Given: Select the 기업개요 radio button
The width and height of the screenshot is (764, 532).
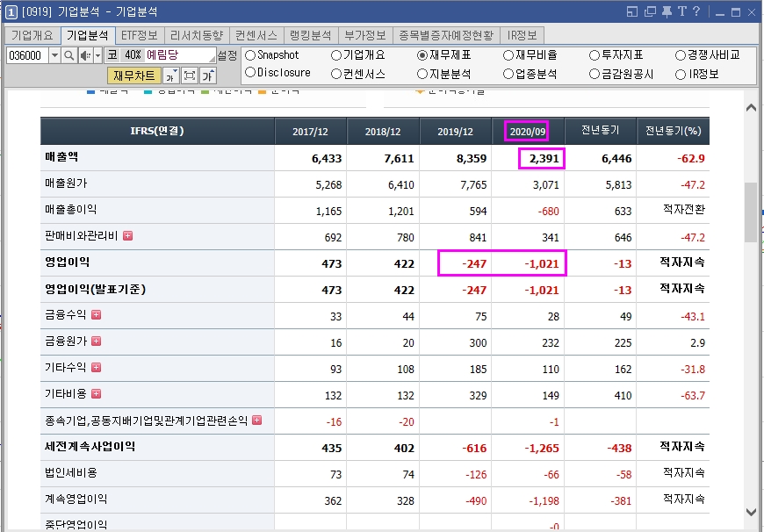Looking at the screenshot, I should pos(336,55).
